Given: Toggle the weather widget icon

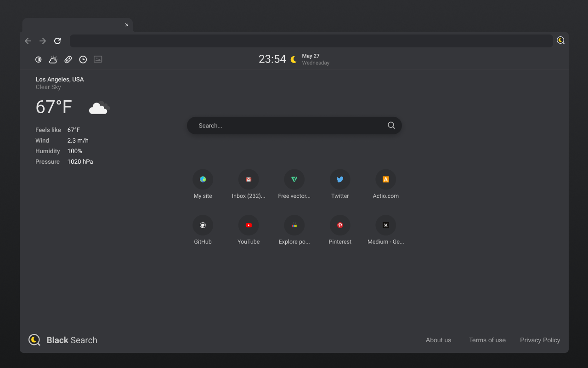Looking at the screenshot, I should click(53, 59).
